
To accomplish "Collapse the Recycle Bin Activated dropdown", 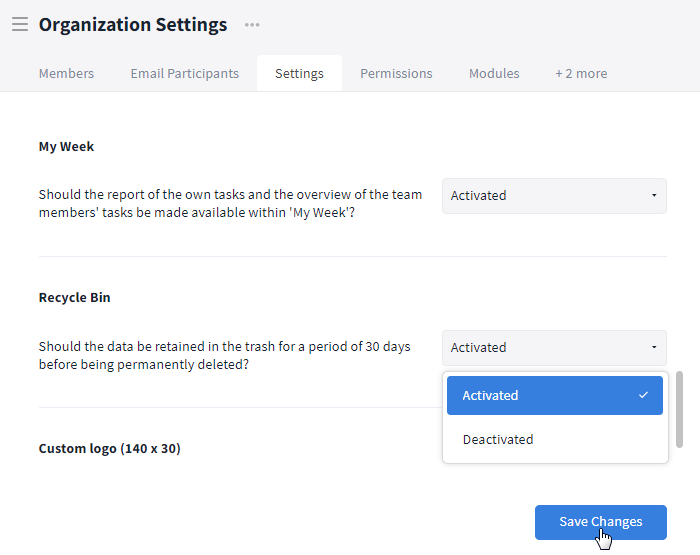I will [x=553, y=348].
